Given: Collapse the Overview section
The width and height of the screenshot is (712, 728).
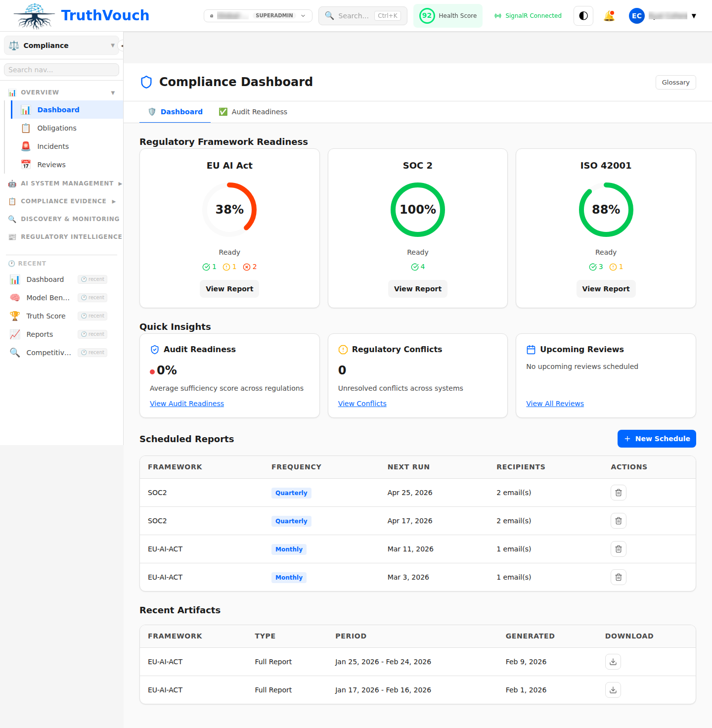Looking at the screenshot, I should 111,92.
